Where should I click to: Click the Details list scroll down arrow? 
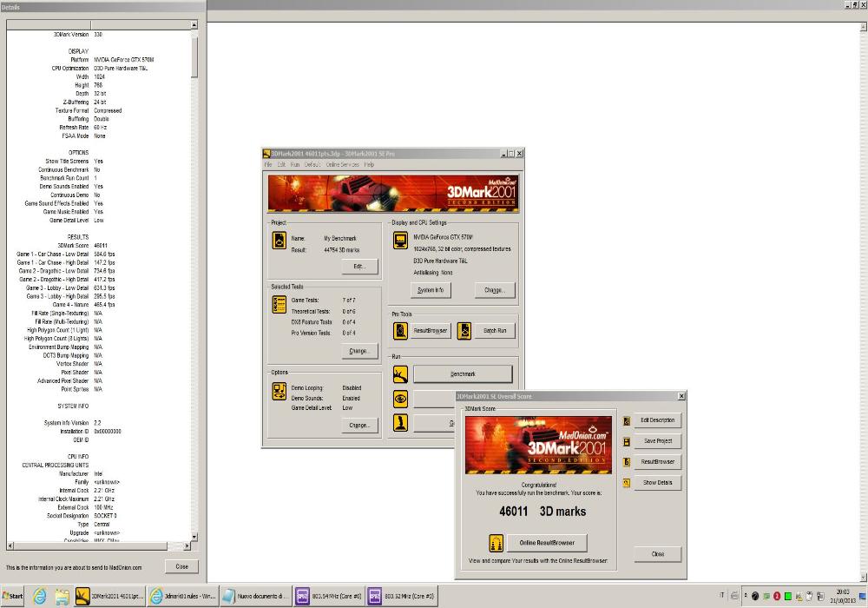tap(194, 537)
